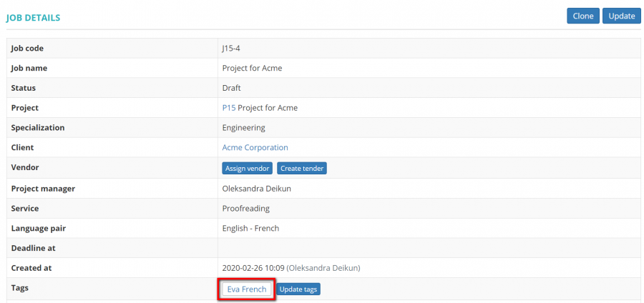Select the Engineering specialization value
The height and width of the screenshot is (303, 644).
tap(243, 128)
